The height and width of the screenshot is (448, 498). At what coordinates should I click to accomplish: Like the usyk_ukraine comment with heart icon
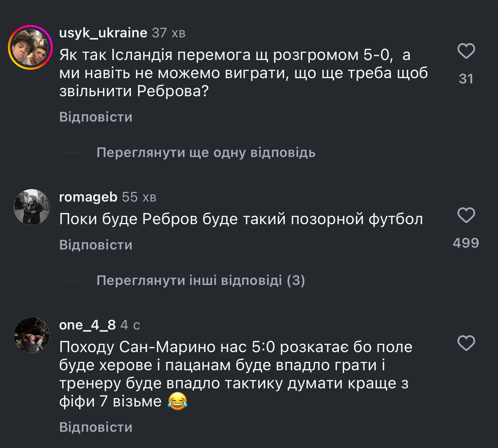point(466,51)
